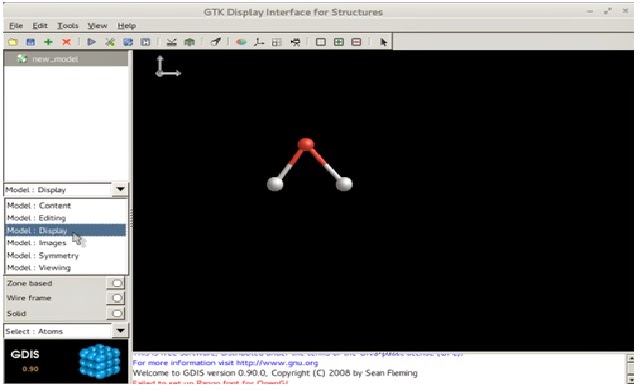Click the left white hydrogen atom
The width and height of the screenshot is (639, 390).
pyautogui.click(x=275, y=184)
